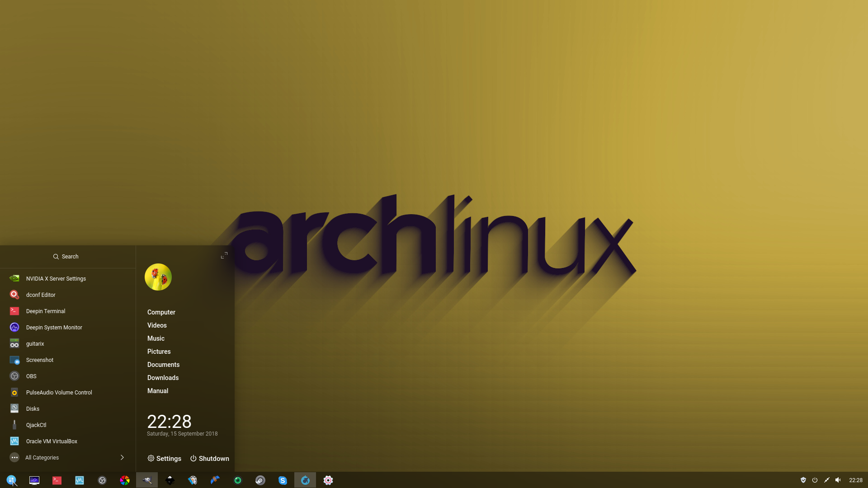
Task: Click the Shutdown button
Action: tap(210, 458)
